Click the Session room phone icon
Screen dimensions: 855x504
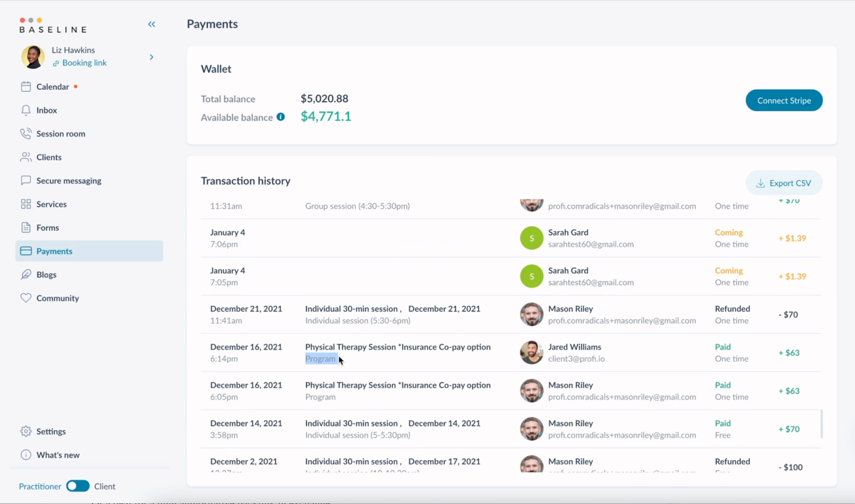pyautogui.click(x=26, y=133)
